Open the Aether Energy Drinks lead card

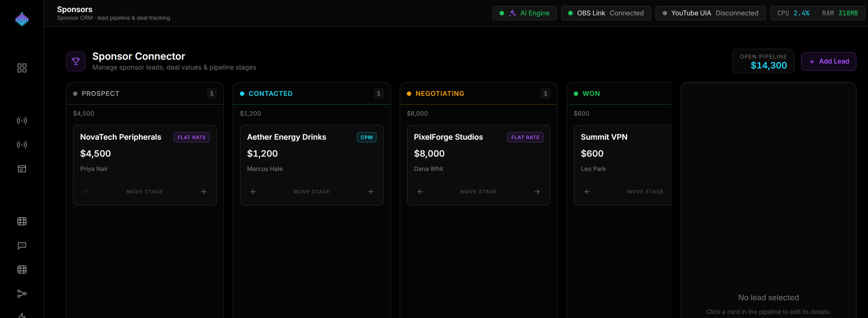pyautogui.click(x=312, y=165)
